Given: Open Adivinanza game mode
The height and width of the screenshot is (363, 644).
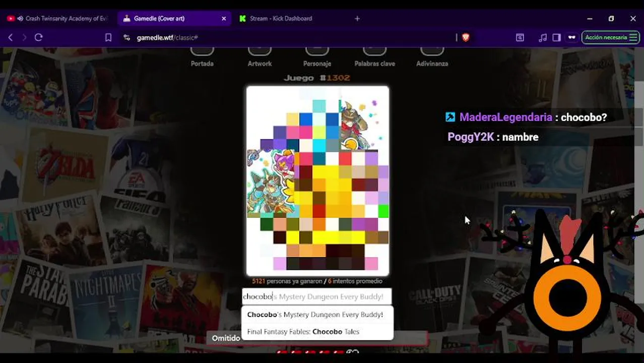Looking at the screenshot, I should tap(432, 56).
